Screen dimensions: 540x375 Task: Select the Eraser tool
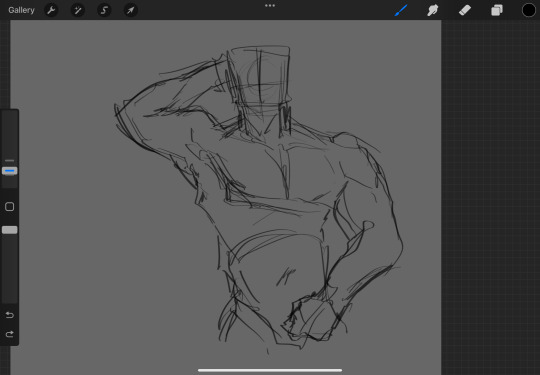(465, 10)
